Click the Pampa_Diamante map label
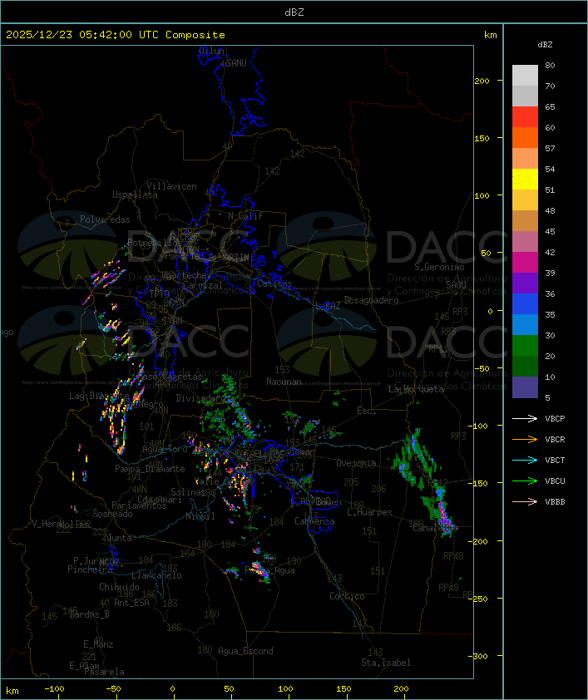Image resolution: width=588 pixels, height=700 pixels. pyautogui.click(x=150, y=469)
